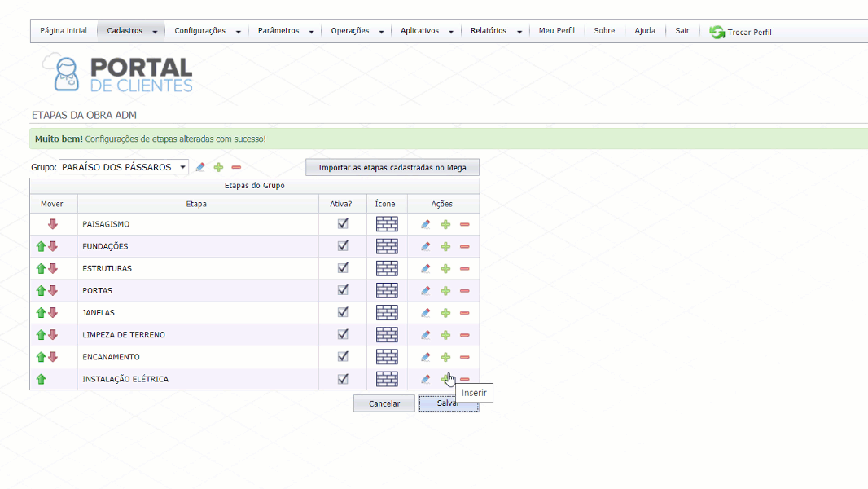868x489 pixels.
Task: Click the Salvar button
Action: click(x=448, y=403)
